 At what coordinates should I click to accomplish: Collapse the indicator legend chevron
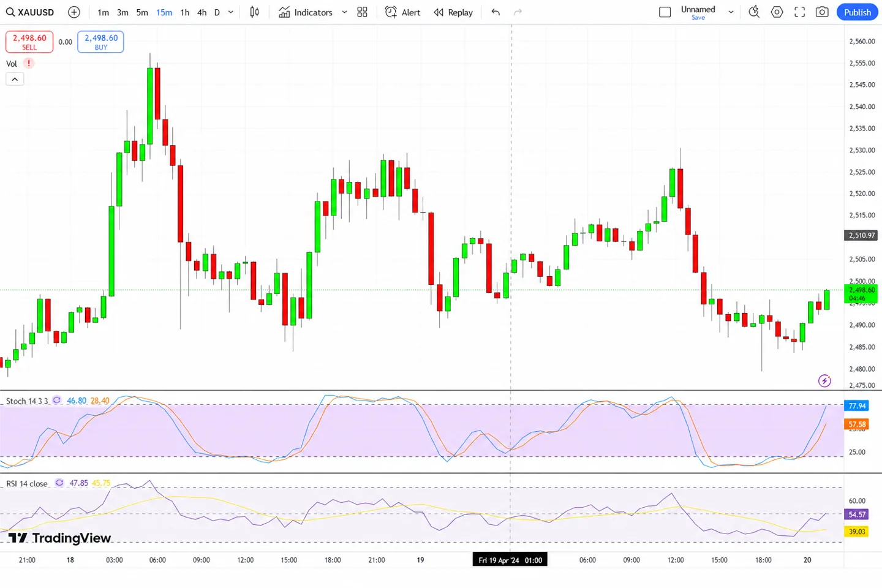click(x=15, y=79)
